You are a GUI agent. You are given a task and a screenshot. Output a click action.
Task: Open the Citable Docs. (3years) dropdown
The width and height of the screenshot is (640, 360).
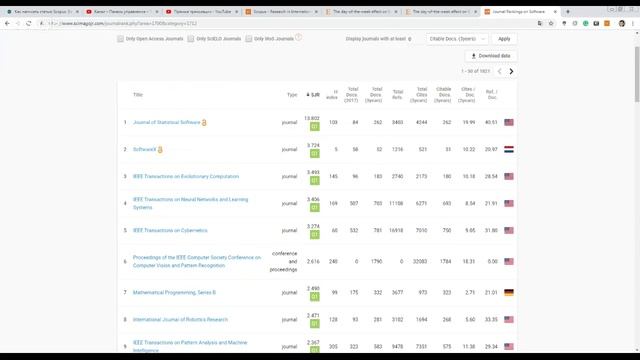pos(457,39)
